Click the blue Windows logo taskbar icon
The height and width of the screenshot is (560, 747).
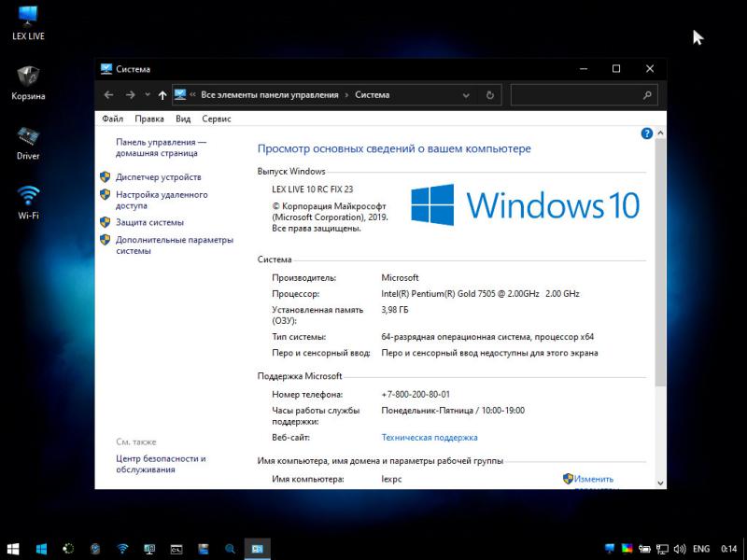pyautogui.click(x=41, y=549)
